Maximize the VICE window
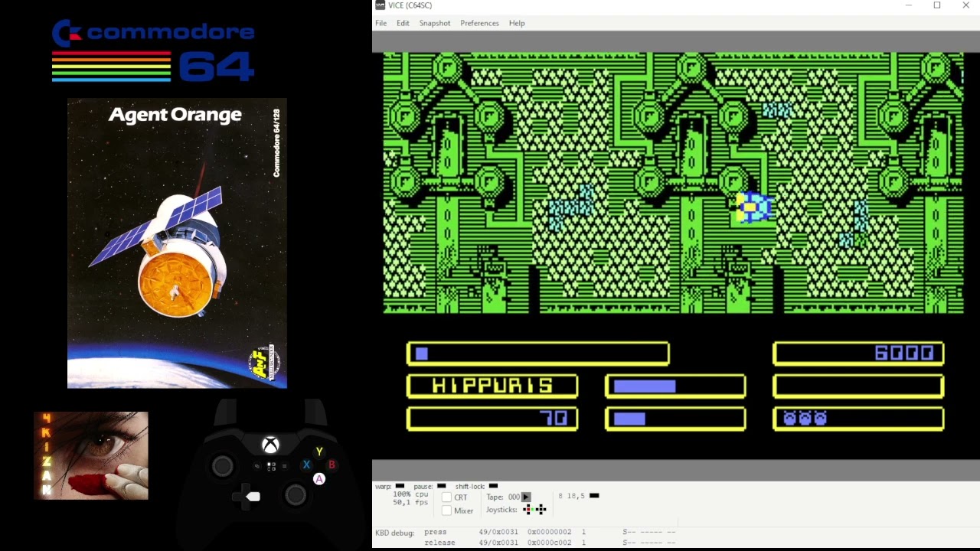Screen dimensions: 980x551 [x=936, y=5]
